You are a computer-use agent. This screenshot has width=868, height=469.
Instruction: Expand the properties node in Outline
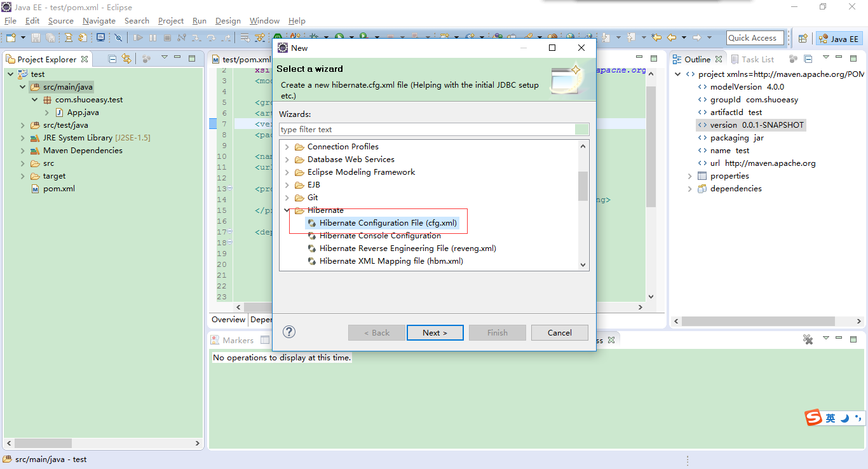[x=690, y=176]
